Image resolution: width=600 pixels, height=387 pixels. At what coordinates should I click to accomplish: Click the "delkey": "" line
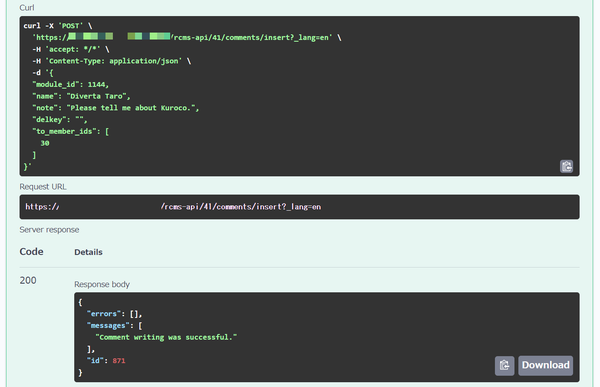[x=60, y=119]
